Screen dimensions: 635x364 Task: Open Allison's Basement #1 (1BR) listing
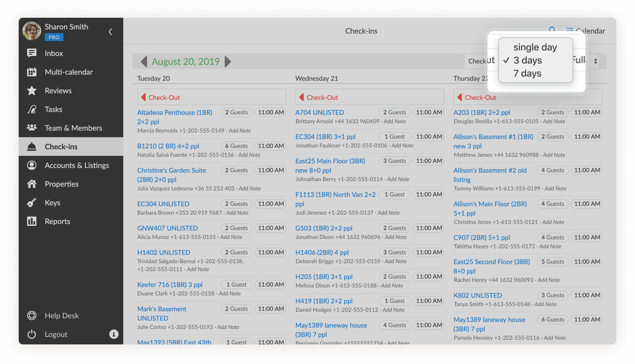tap(494, 141)
